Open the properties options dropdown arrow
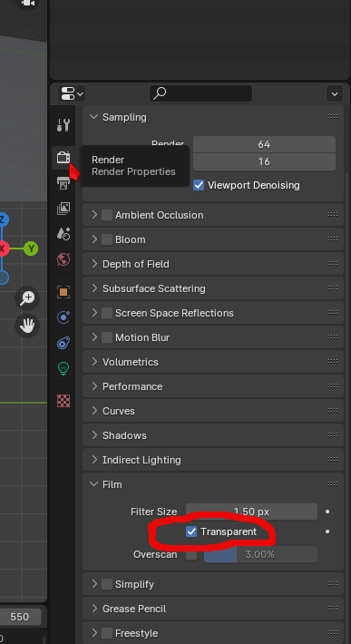 coord(335,93)
